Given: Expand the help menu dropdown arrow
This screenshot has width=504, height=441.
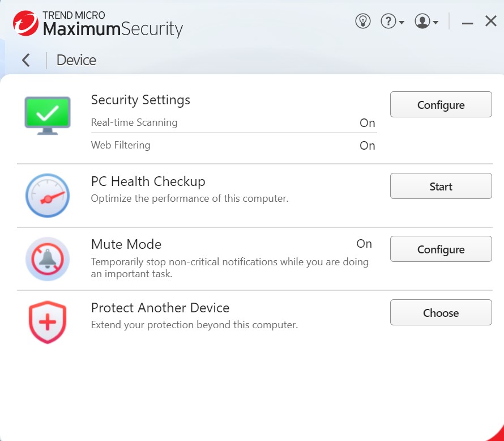Looking at the screenshot, I should [x=402, y=23].
